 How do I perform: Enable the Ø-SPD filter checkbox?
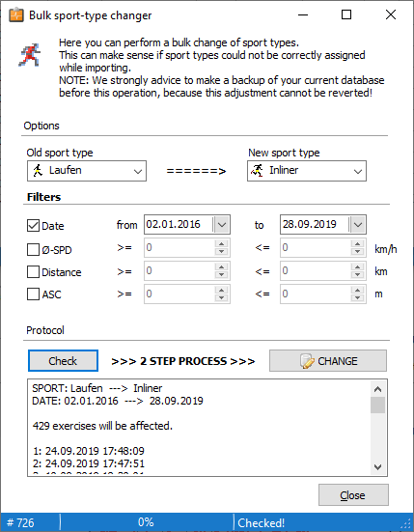[33, 250]
